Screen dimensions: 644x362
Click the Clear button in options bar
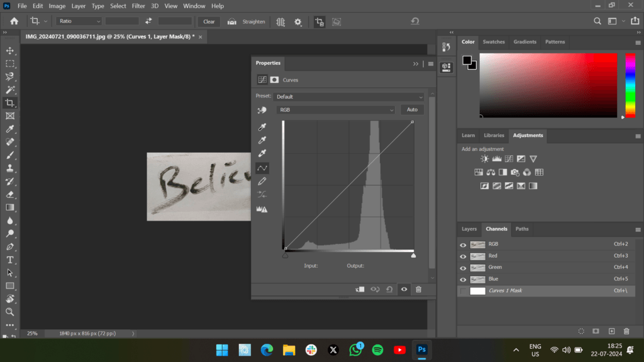(x=209, y=22)
